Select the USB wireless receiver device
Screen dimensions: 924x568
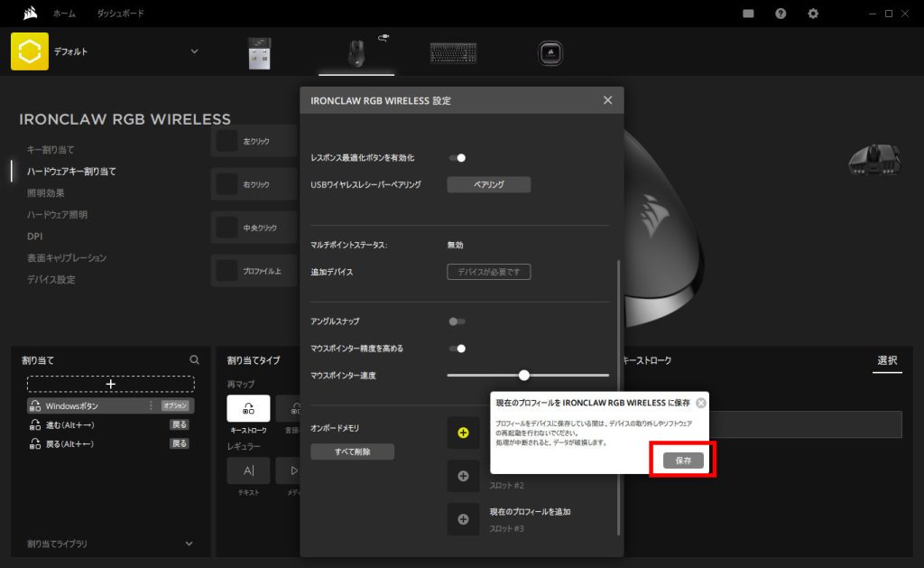259,53
